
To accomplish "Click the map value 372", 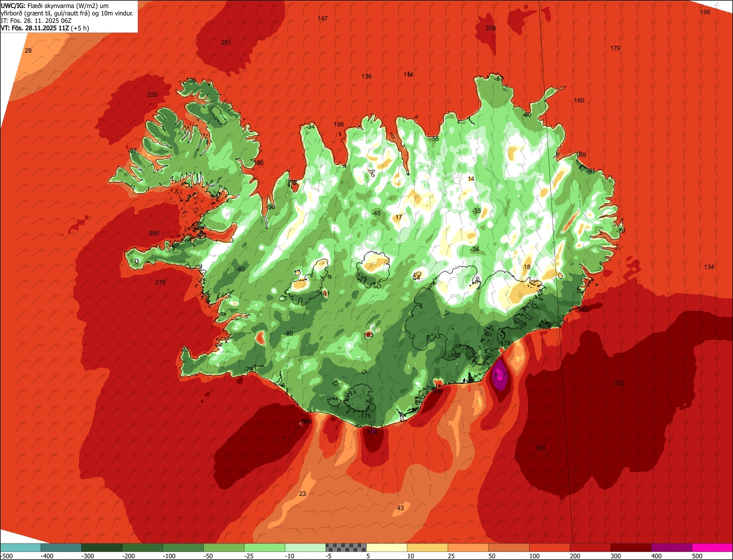I will pos(619,383).
